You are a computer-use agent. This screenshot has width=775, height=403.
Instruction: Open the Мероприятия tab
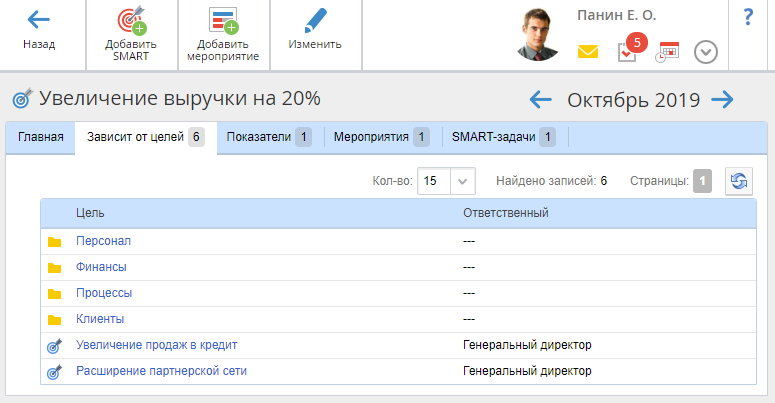[x=381, y=137]
